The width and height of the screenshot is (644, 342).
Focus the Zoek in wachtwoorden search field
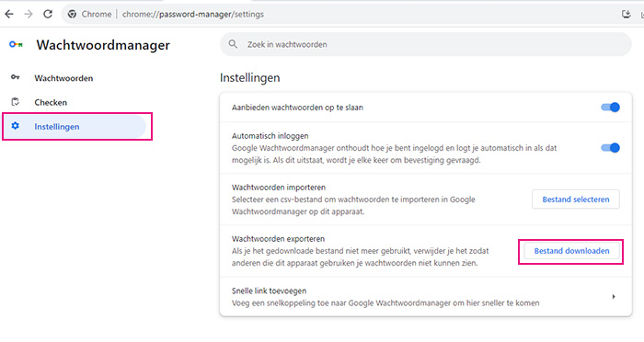[425, 44]
